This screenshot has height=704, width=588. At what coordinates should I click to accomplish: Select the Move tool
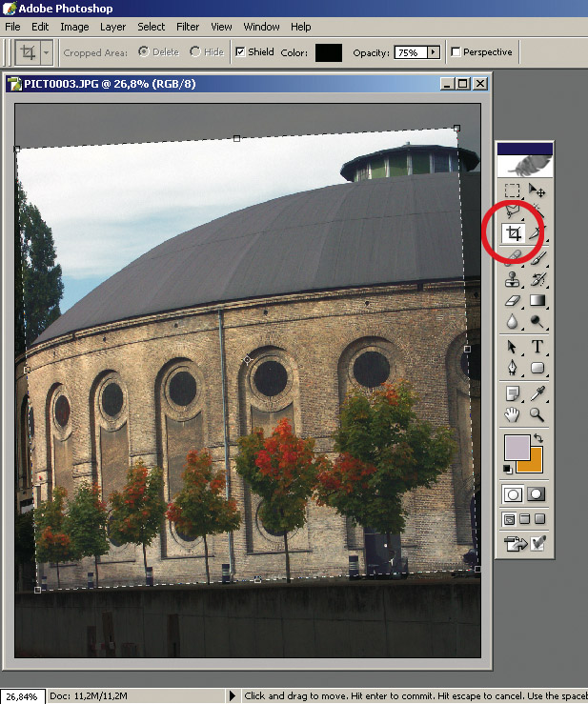[537, 191]
